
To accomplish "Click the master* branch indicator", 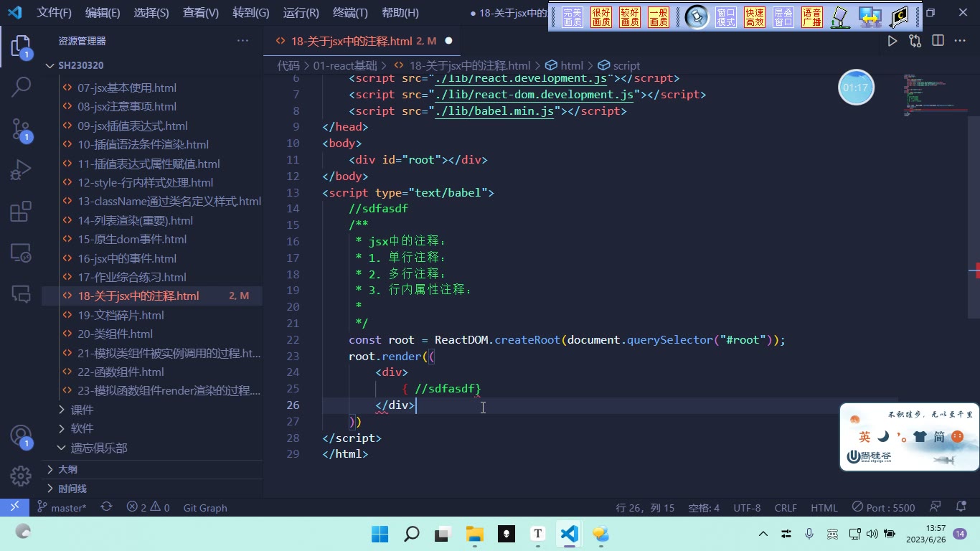I will [62, 507].
